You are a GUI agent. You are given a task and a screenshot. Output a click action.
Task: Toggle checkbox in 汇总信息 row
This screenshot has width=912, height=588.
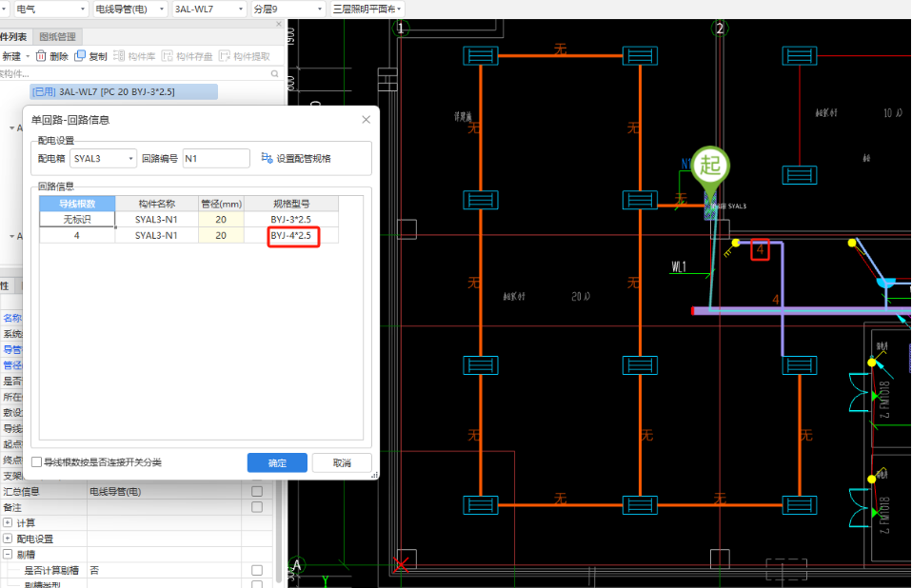(x=256, y=492)
